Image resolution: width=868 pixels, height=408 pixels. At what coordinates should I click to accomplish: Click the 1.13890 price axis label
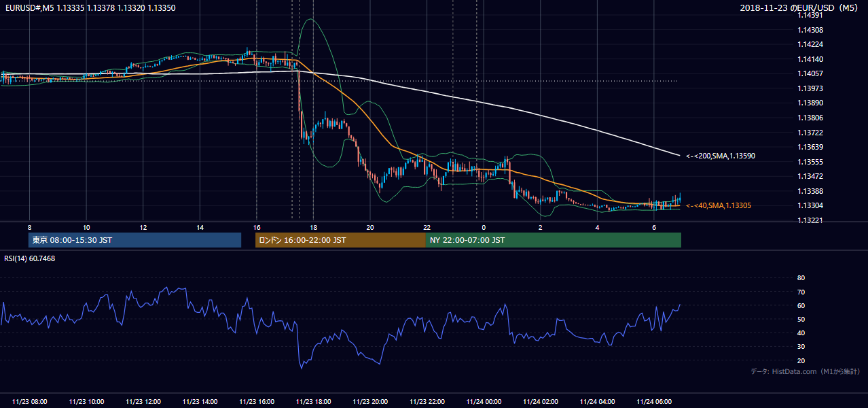coord(811,103)
